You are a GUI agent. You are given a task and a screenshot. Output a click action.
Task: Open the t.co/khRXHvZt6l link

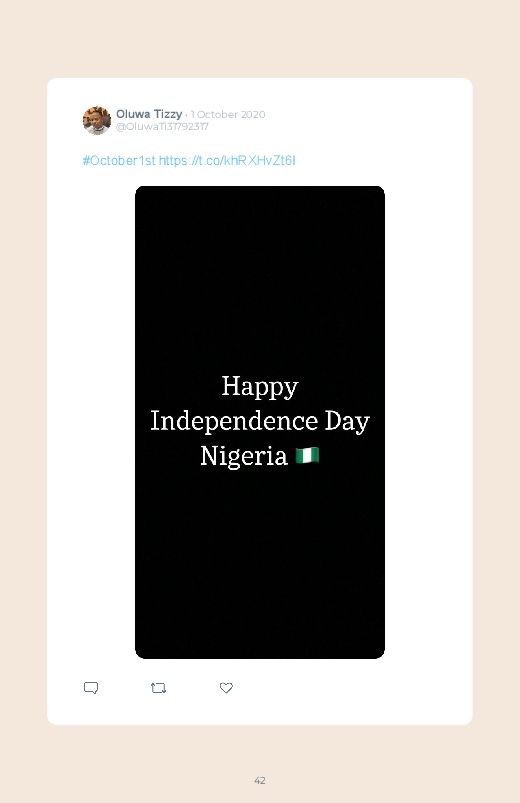click(x=227, y=160)
